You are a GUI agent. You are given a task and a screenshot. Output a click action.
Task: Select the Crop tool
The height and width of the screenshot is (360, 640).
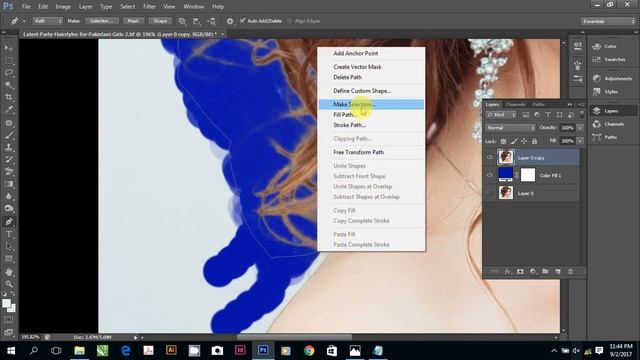[x=9, y=97]
